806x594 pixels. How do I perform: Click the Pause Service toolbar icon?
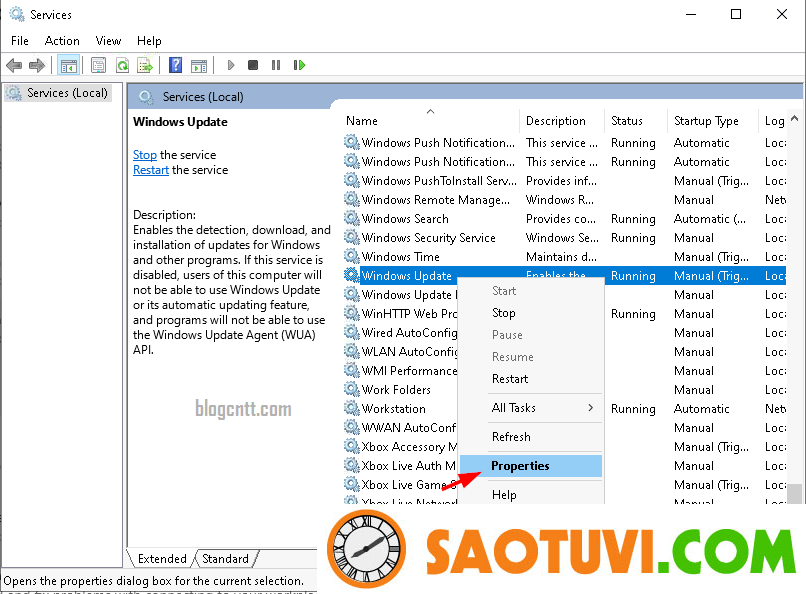click(276, 65)
